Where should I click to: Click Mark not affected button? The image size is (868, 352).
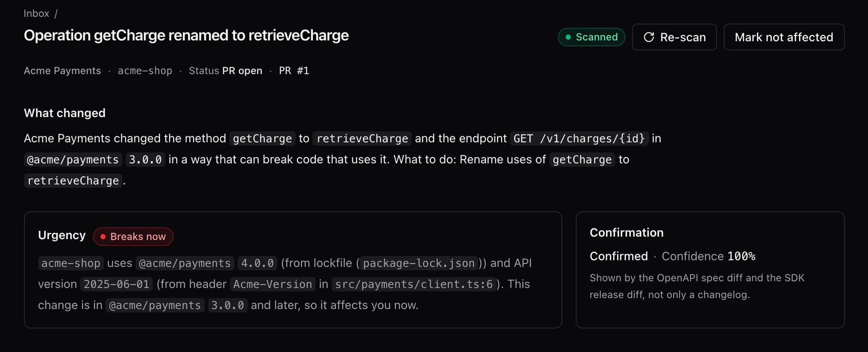[784, 37]
